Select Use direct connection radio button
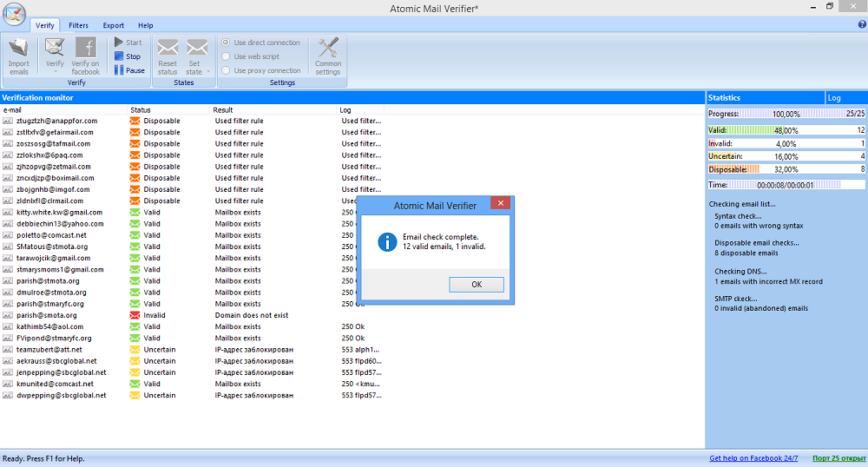This screenshot has height=467, width=868. click(x=226, y=42)
